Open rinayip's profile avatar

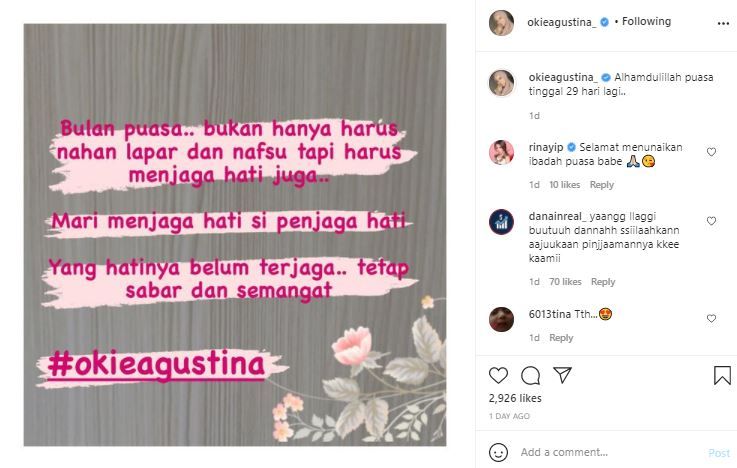click(x=502, y=152)
